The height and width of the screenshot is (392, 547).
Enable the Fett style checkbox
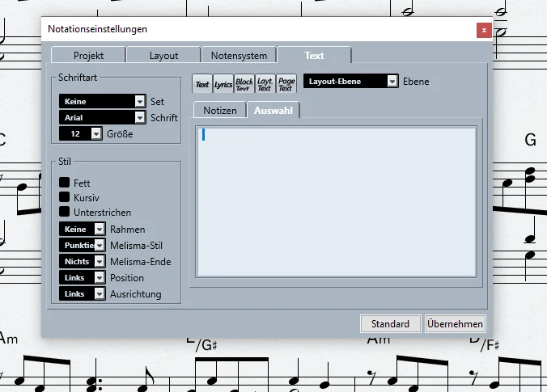(64, 182)
